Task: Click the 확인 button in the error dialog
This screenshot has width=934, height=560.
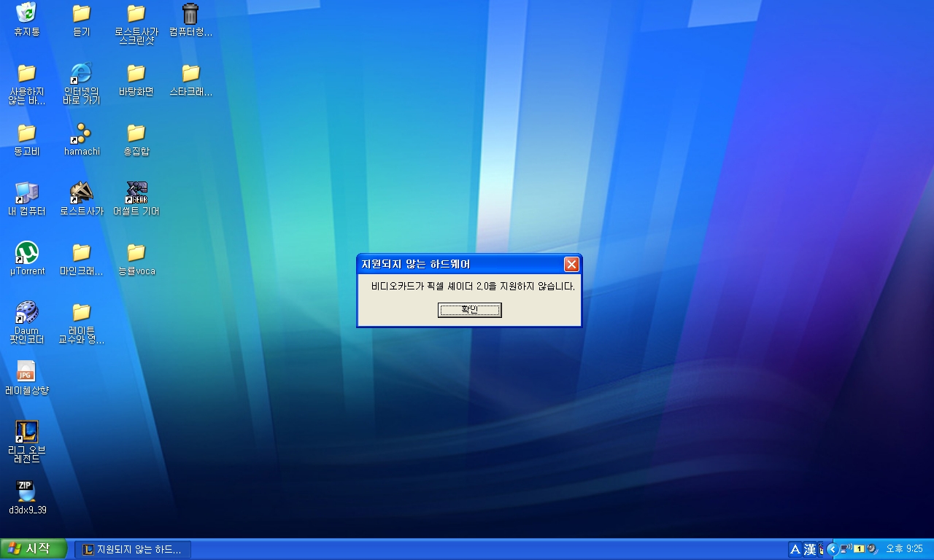Action: [x=469, y=310]
